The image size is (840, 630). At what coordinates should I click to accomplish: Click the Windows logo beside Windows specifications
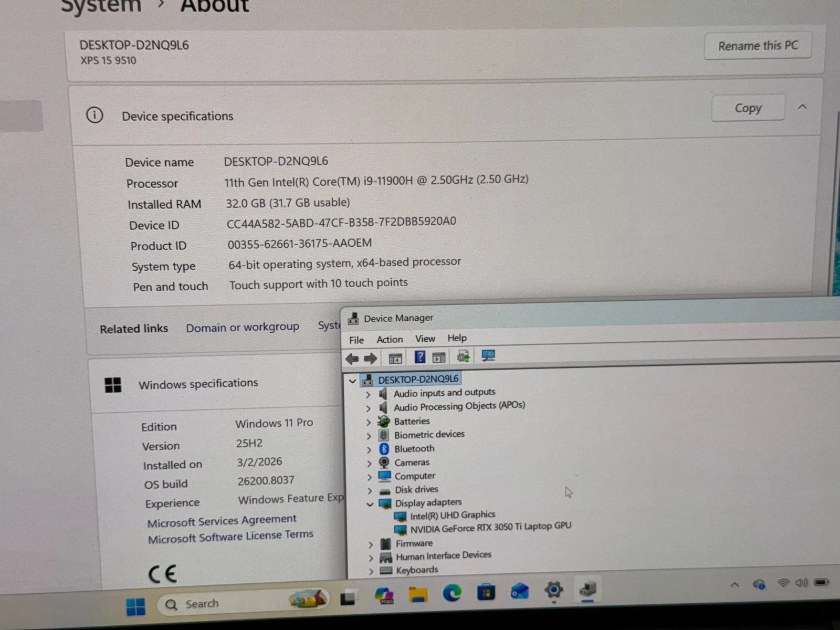113,385
